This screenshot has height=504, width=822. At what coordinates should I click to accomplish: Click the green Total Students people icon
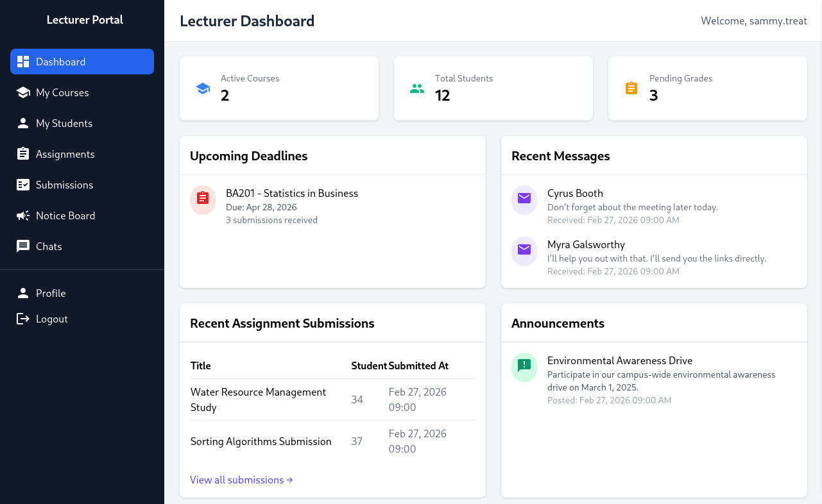[417, 88]
